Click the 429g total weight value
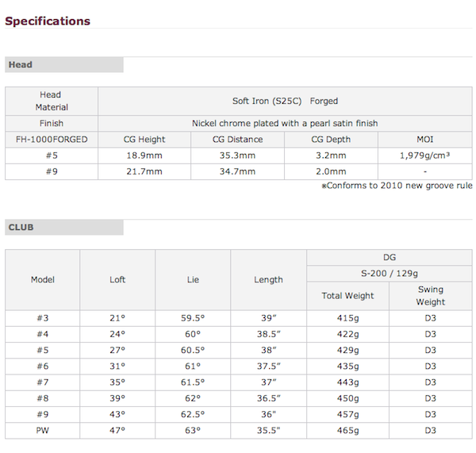This screenshot has width=476, height=453. (348, 351)
